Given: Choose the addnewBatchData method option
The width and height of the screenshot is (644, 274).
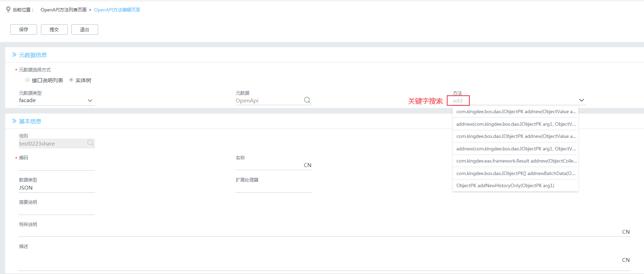Looking at the screenshot, I should point(515,173).
